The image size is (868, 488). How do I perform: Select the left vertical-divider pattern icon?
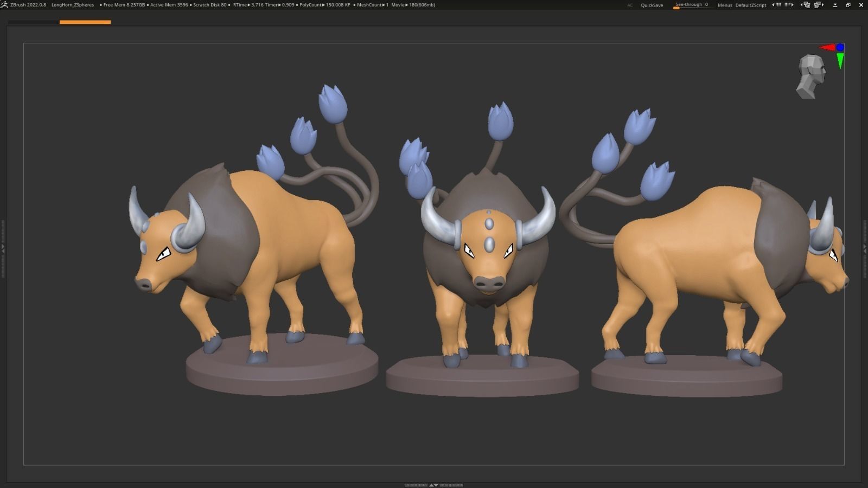(x=776, y=4)
